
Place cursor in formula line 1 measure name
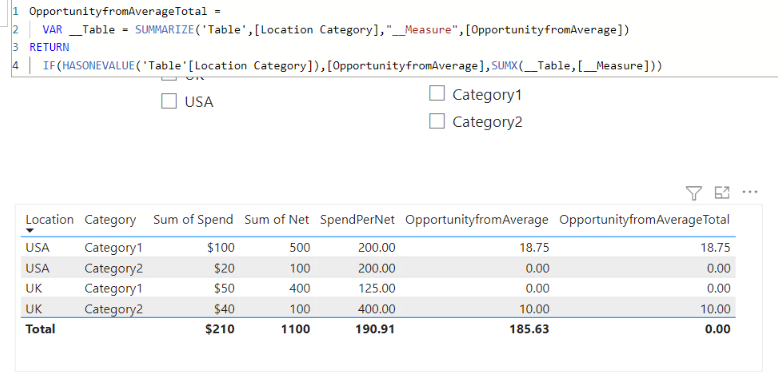click(x=117, y=11)
